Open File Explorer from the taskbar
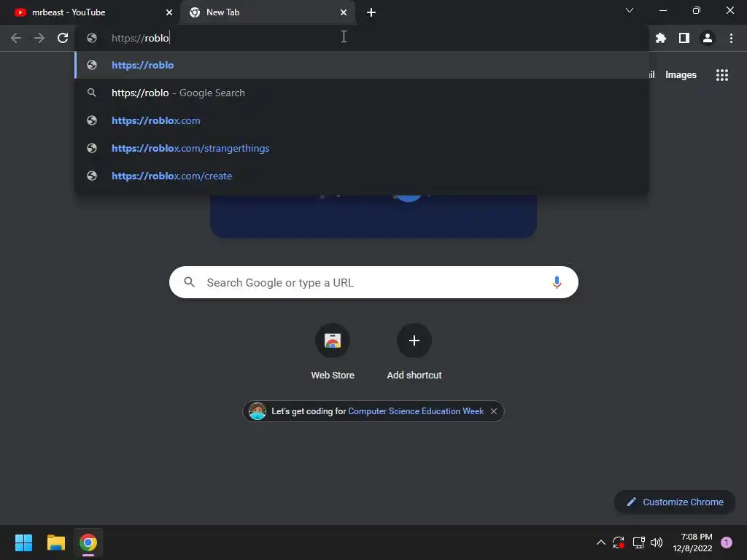This screenshot has height=560, width=747. pyautogui.click(x=55, y=542)
